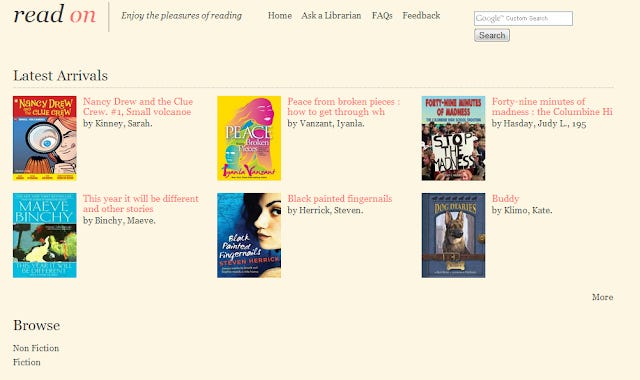Select author text by Binchy, Maeve.
The image size is (640, 380).
[119, 221]
